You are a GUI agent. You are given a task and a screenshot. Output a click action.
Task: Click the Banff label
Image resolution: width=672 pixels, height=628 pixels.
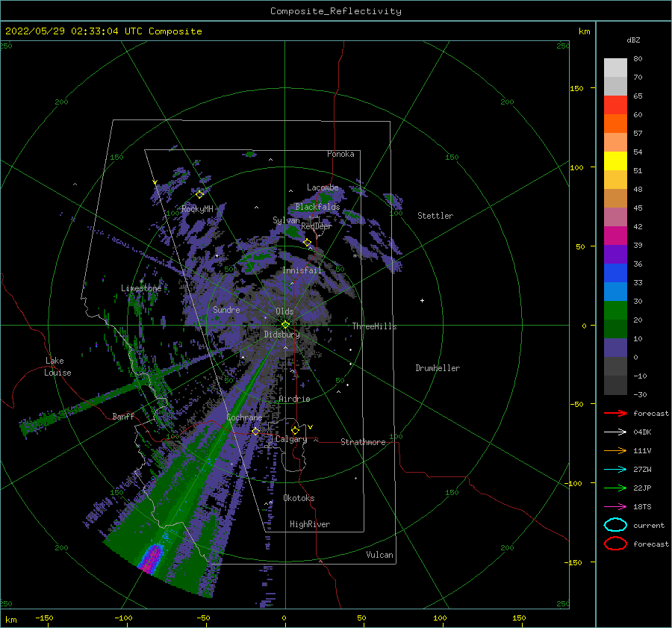click(123, 417)
